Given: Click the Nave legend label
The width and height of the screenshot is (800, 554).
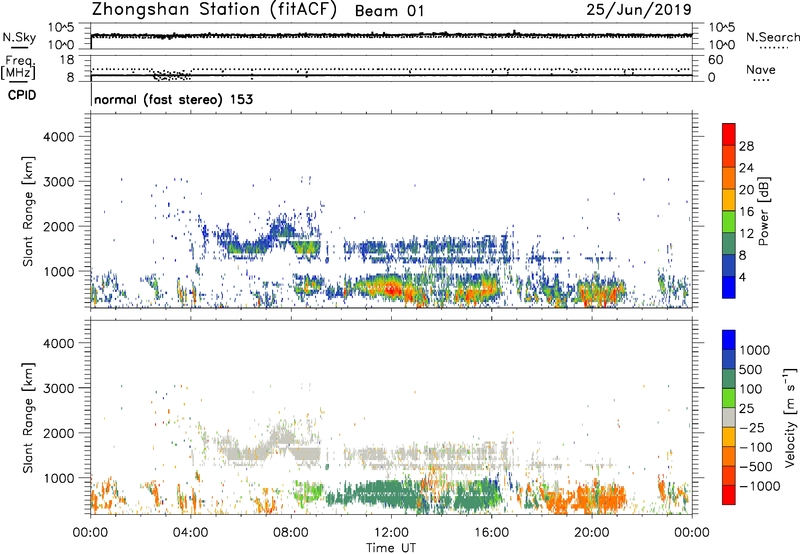Looking at the screenshot, I should tap(761, 70).
